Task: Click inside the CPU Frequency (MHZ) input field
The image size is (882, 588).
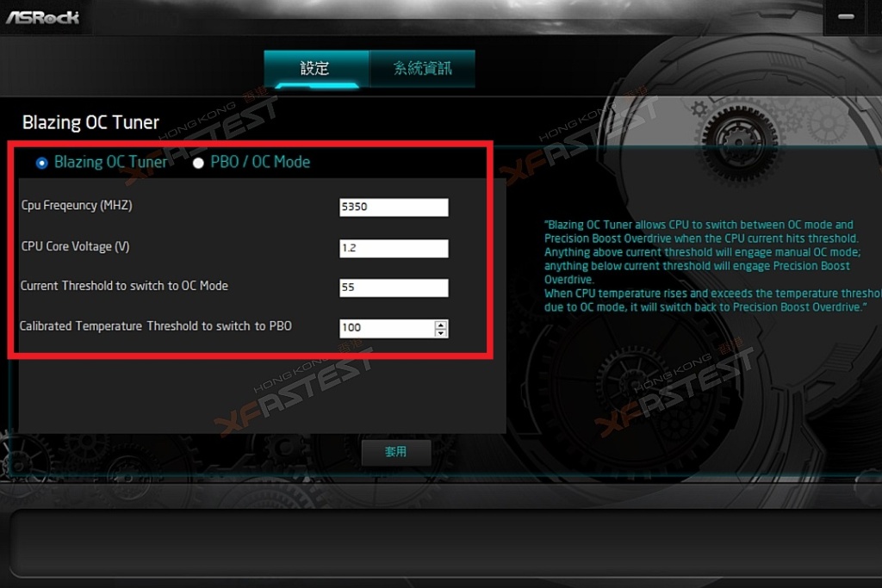Action: (x=394, y=207)
